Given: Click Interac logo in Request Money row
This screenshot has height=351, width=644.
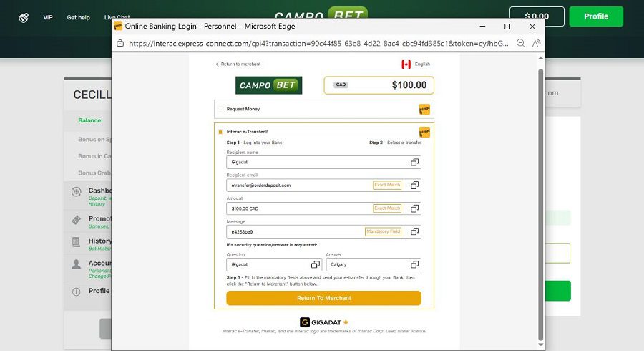Looking at the screenshot, I should point(424,110).
